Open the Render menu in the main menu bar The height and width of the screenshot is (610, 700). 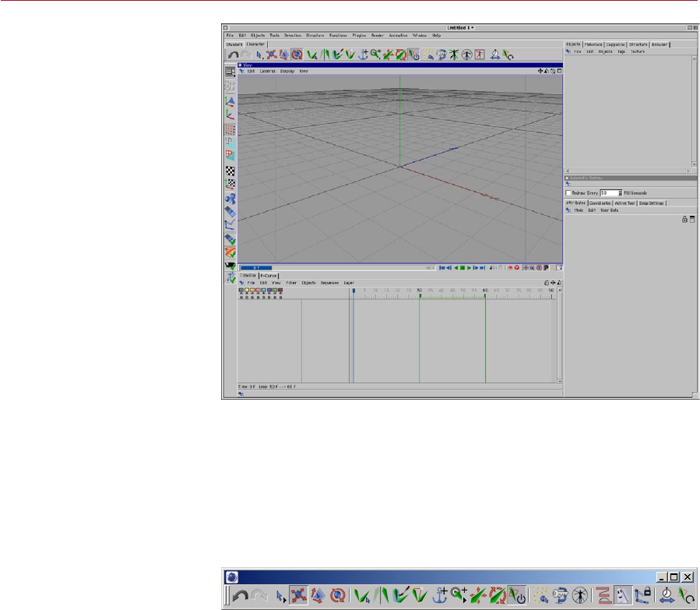[x=378, y=35]
